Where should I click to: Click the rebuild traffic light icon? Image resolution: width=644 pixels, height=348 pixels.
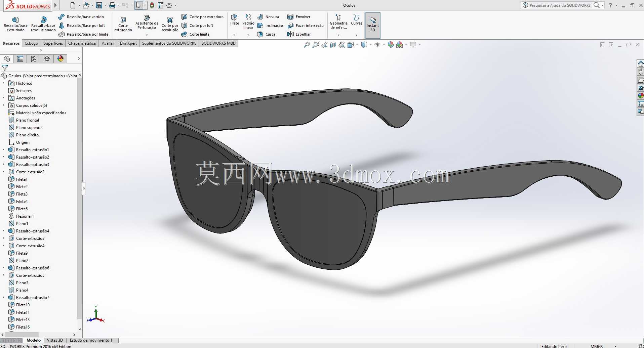152,5
